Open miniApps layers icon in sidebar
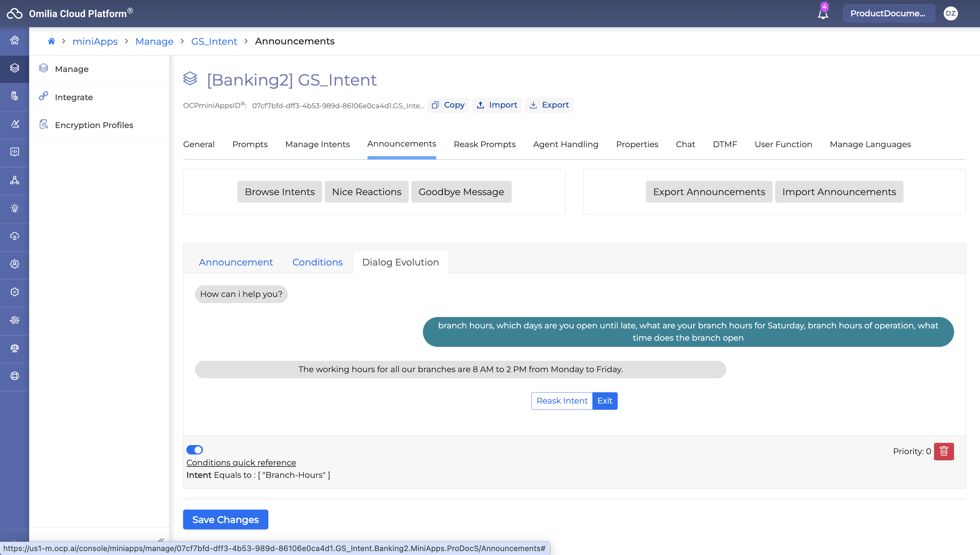This screenshot has height=555, width=980. [15, 68]
